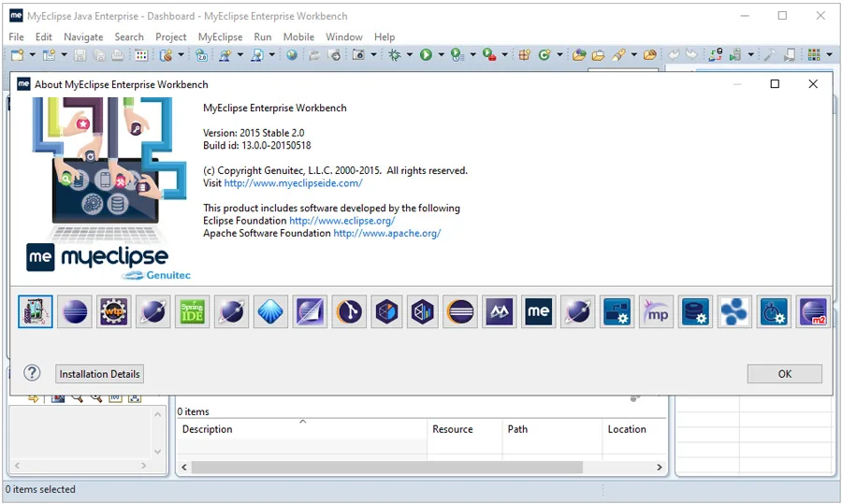Screen dimensions: 842x504
Task: Click the New Java Package icon
Action: click(524, 55)
